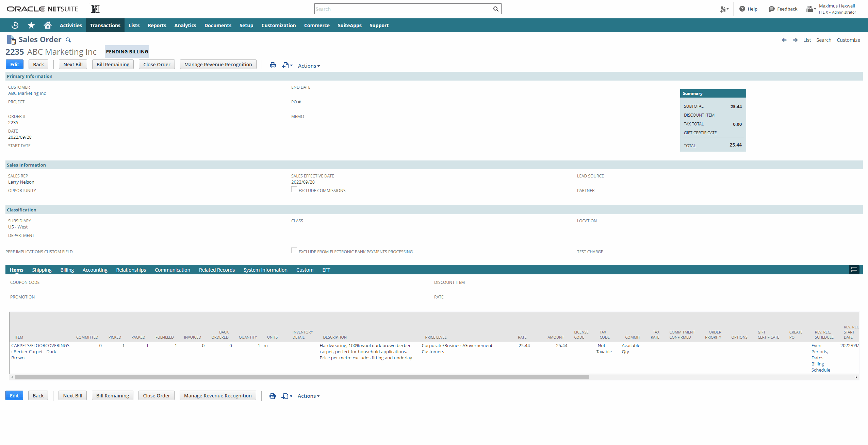Click the top Make Copy/New icon

click(287, 65)
